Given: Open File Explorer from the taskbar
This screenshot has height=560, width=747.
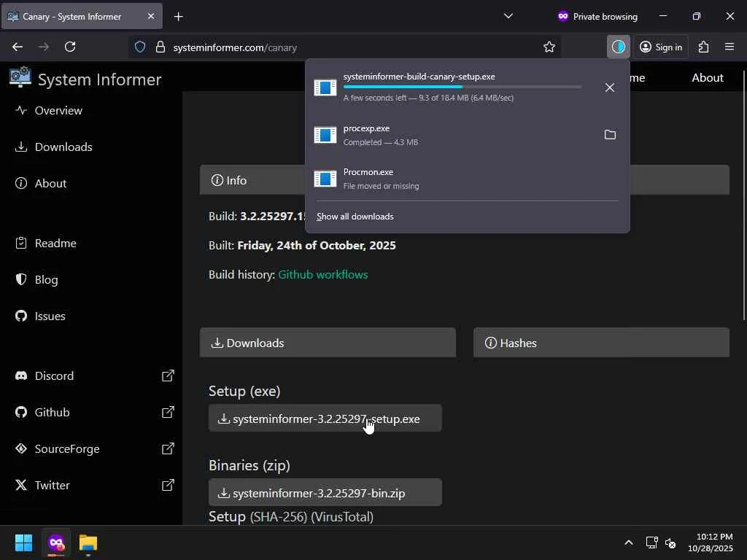Looking at the screenshot, I should 88,542.
